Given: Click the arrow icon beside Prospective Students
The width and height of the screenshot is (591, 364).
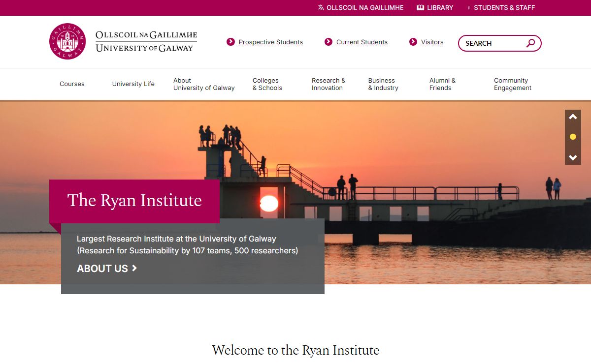Looking at the screenshot, I should [230, 42].
